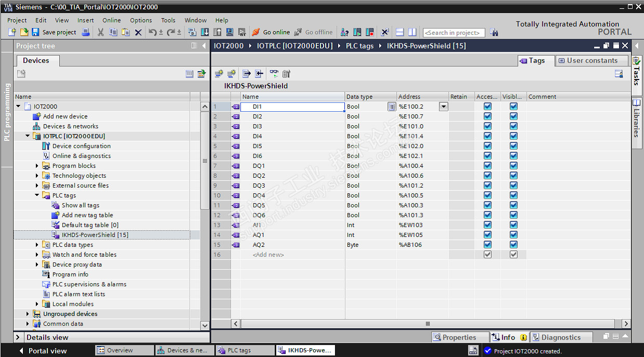Click the Cut scissors icon

pyautogui.click(x=100, y=32)
